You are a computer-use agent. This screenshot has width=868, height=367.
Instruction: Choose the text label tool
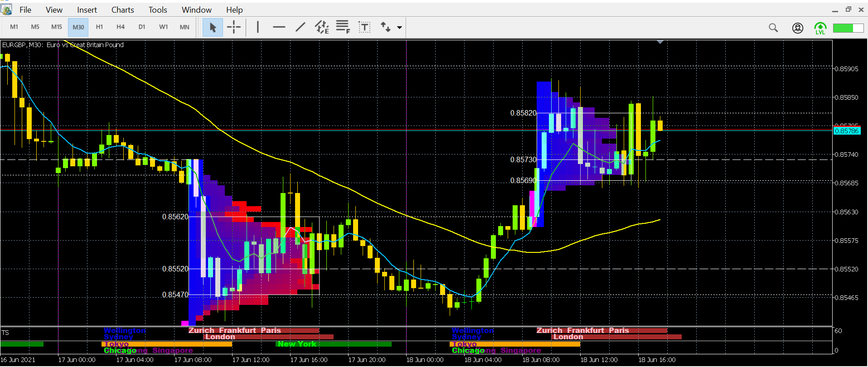point(364,27)
